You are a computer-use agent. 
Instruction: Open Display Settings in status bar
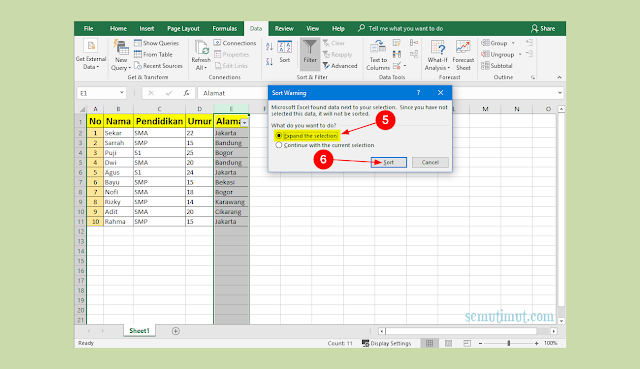[x=387, y=343]
